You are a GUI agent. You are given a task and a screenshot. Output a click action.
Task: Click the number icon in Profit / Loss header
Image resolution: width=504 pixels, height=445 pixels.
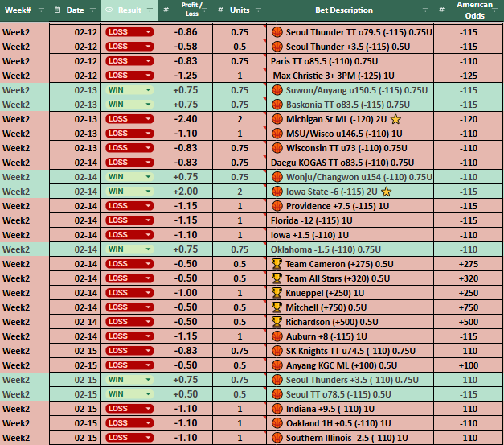click(166, 10)
